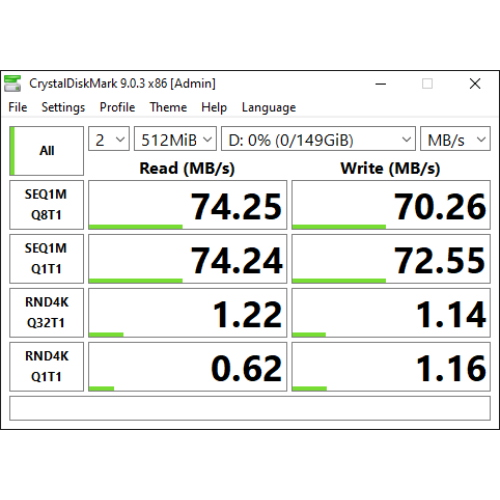
Task: Click the Read (MB/s) column header
Action: click(x=187, y=168)
